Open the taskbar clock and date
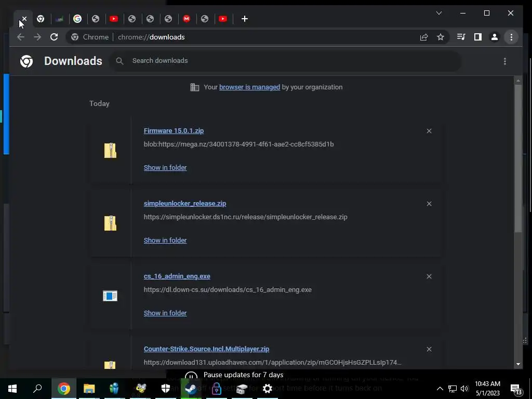This screenshot has width=532, height=399. tap(487, 389)
